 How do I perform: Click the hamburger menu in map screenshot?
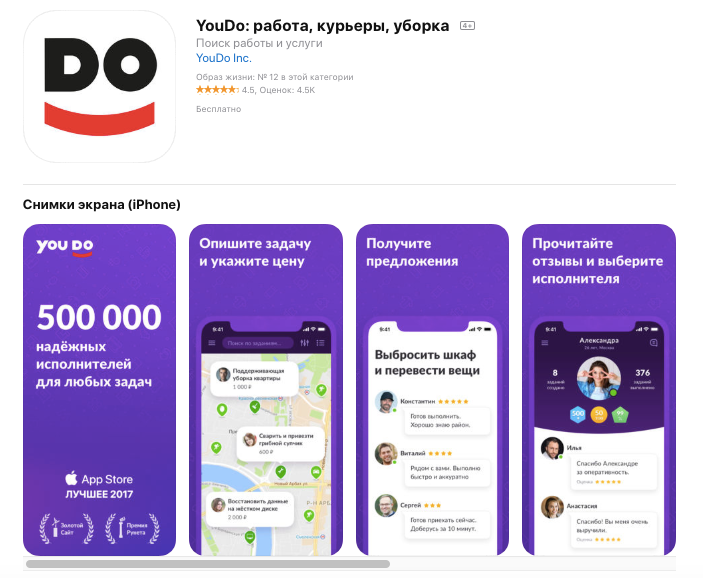tap(212, 343)
